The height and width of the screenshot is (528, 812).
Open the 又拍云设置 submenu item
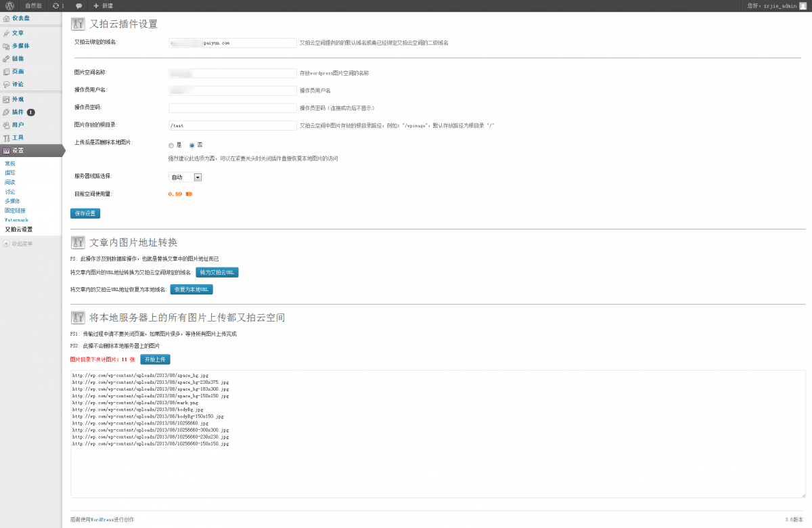pos(18,229)
